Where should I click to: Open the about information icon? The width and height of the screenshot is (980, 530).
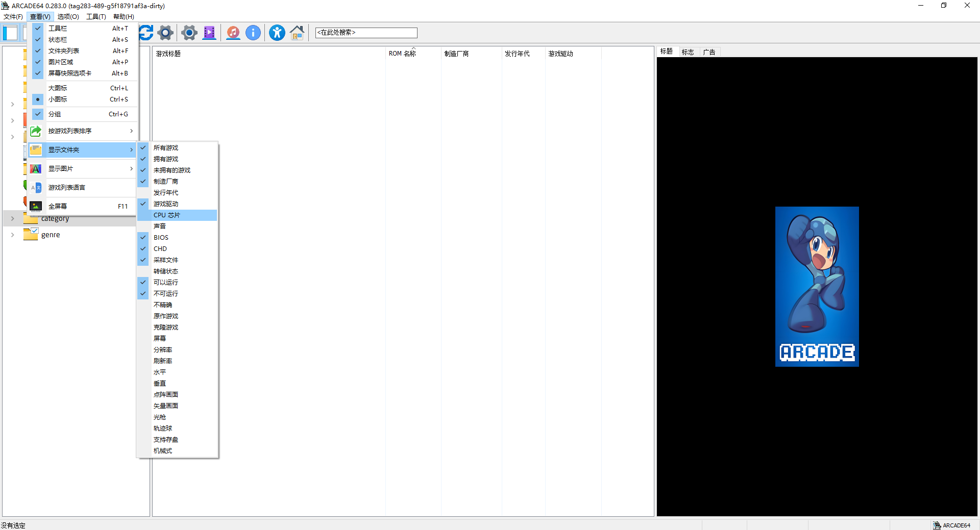[254, 33]
